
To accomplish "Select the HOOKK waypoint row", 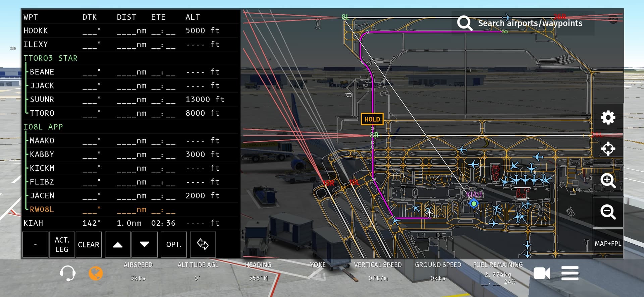I will tap(131, 31).
